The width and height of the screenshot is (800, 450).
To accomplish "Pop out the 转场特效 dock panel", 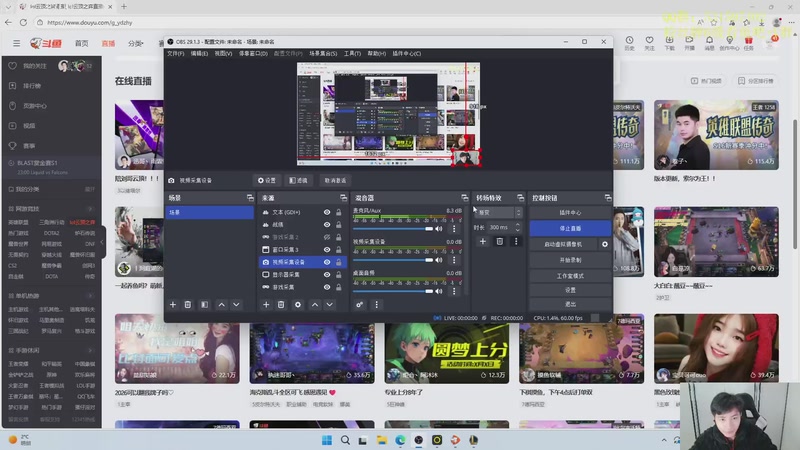I will [x=520, y=197].
